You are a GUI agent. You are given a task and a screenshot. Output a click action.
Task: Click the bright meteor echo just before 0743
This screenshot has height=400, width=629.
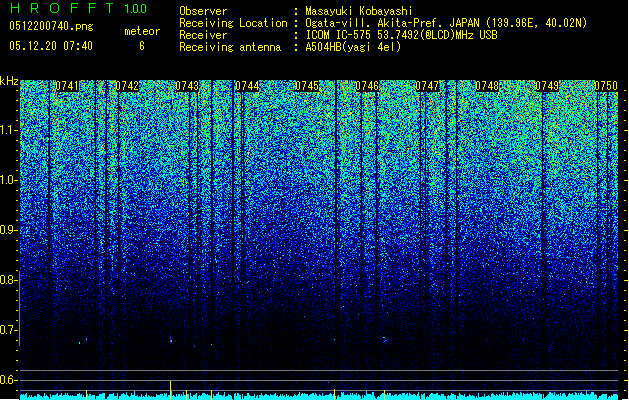pyautogui.click(x=171, y=339)
